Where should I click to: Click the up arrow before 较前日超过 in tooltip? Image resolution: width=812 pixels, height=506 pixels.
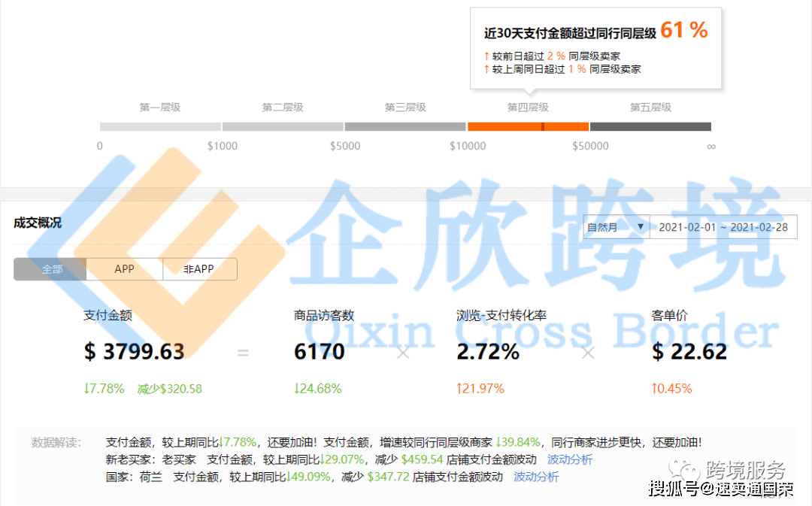tap(486, 56)
